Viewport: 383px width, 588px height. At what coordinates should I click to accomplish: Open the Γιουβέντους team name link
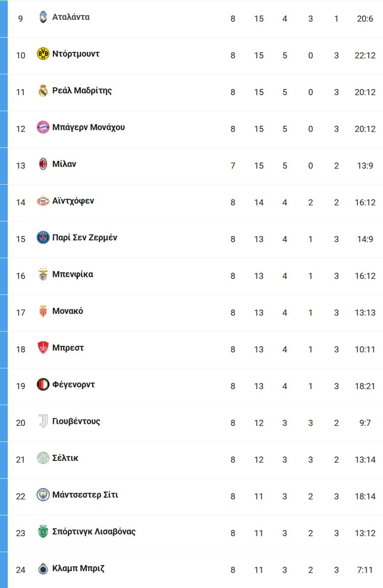coord(76,421)
